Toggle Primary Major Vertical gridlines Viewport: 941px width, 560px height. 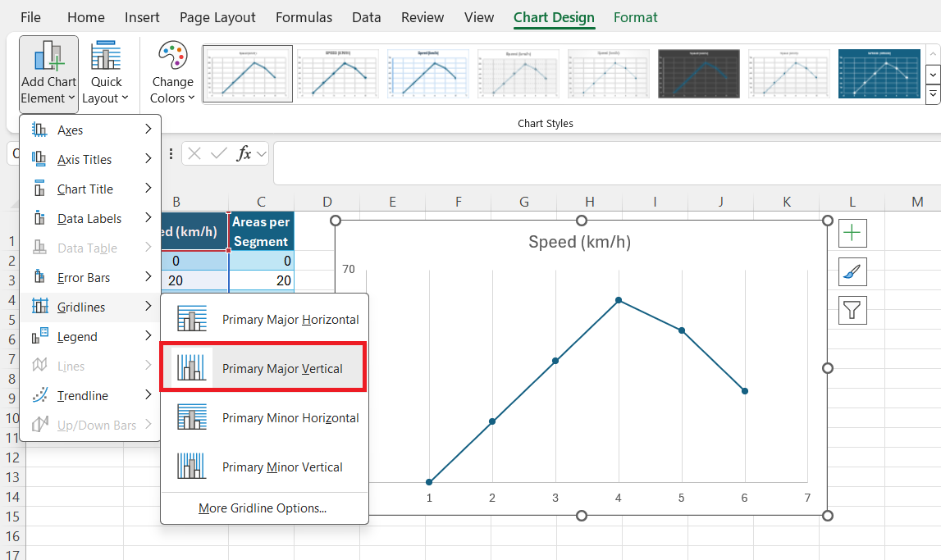263,368
